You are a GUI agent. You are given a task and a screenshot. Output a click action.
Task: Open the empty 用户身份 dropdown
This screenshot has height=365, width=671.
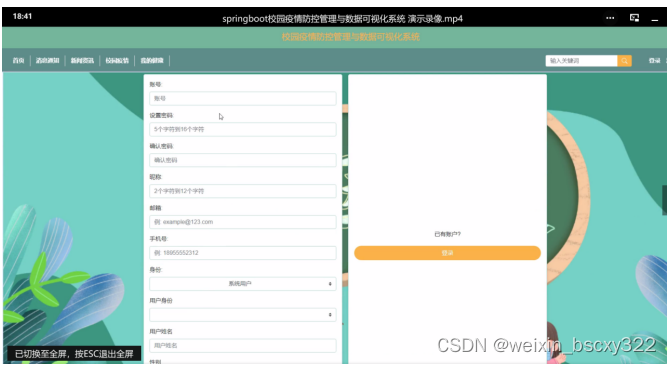coord(243,315)
